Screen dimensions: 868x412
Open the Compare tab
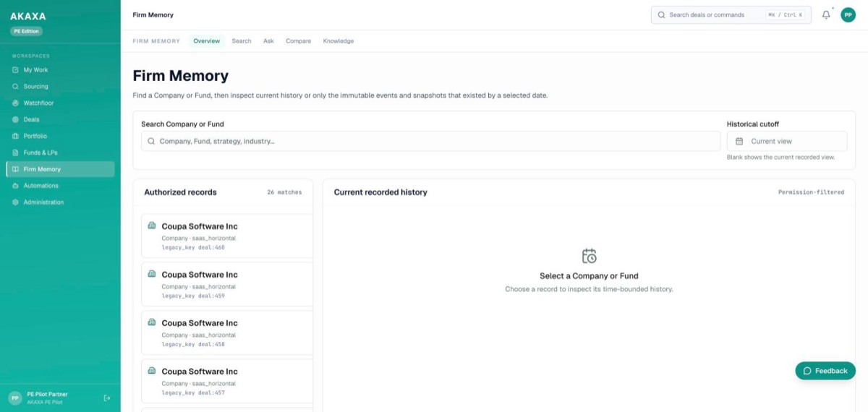(298, 41)
